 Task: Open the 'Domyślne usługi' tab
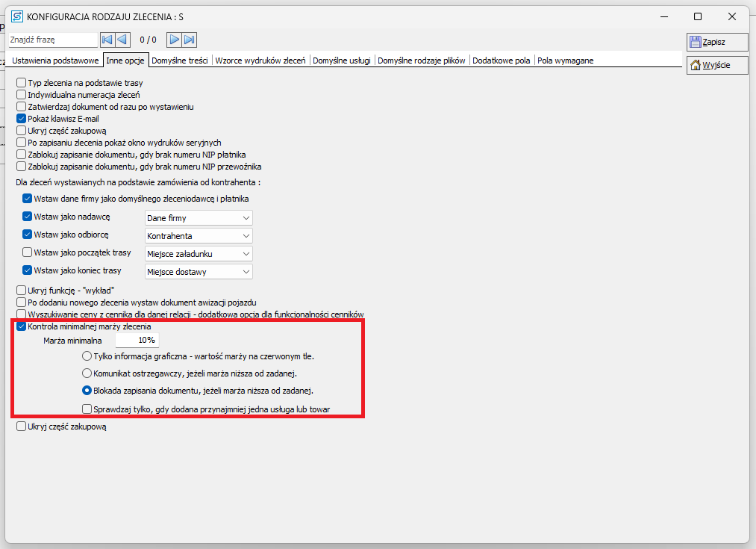point(341,61)
